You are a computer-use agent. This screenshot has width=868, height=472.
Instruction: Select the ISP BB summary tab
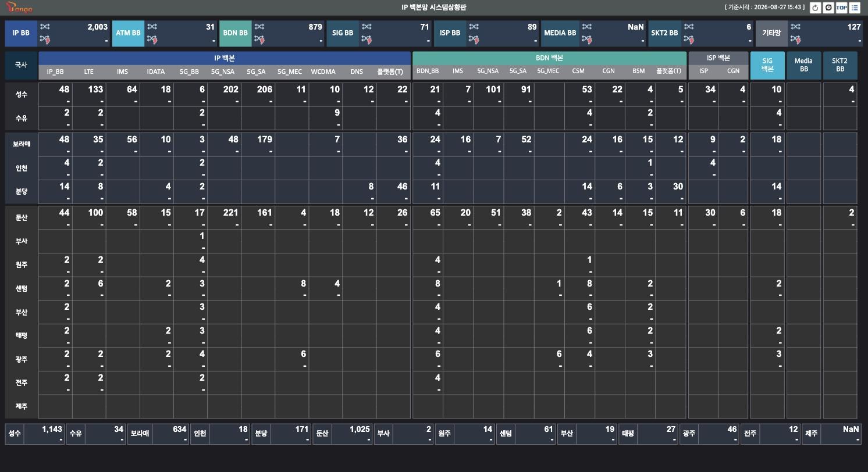[450, 33]
